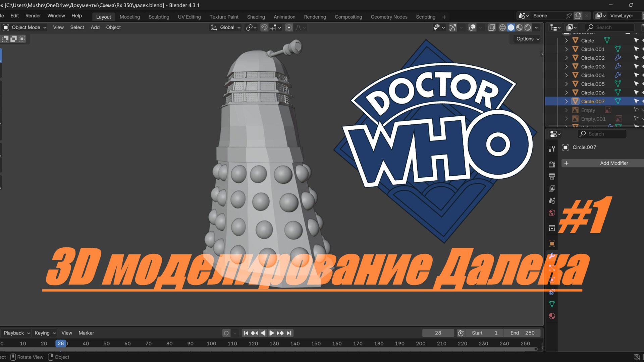Jump to timeline start frame
This screenshot has width=644, height=362.
pyautogui.click(x=246, y=333)
